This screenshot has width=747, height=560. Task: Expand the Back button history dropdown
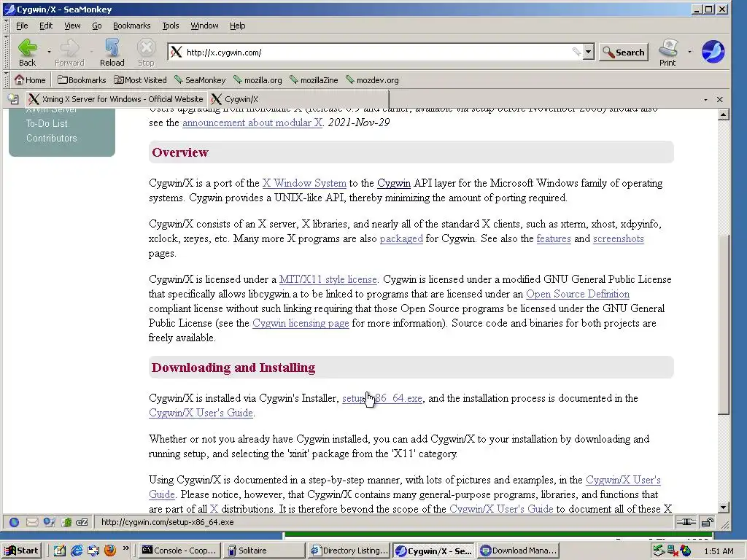pyautogui.click(x=49, y=52)
